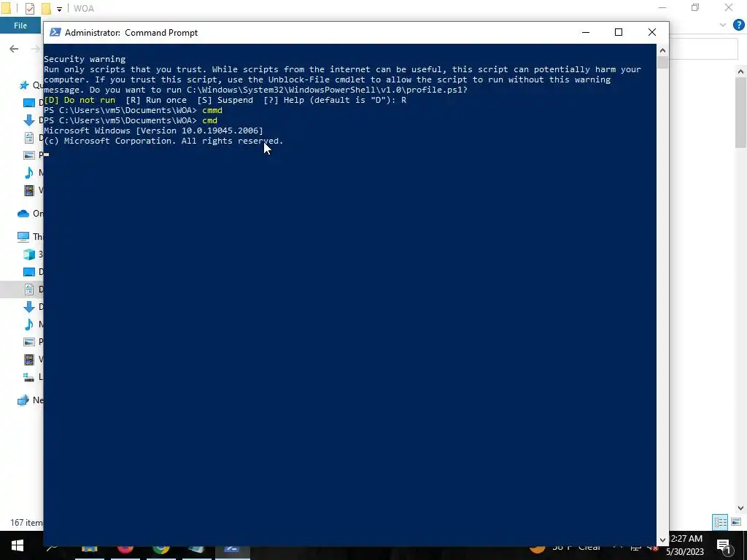Maximize the Administrator Command Prompt window
This screenshot has height=560, width=747.
pos(619,32)
